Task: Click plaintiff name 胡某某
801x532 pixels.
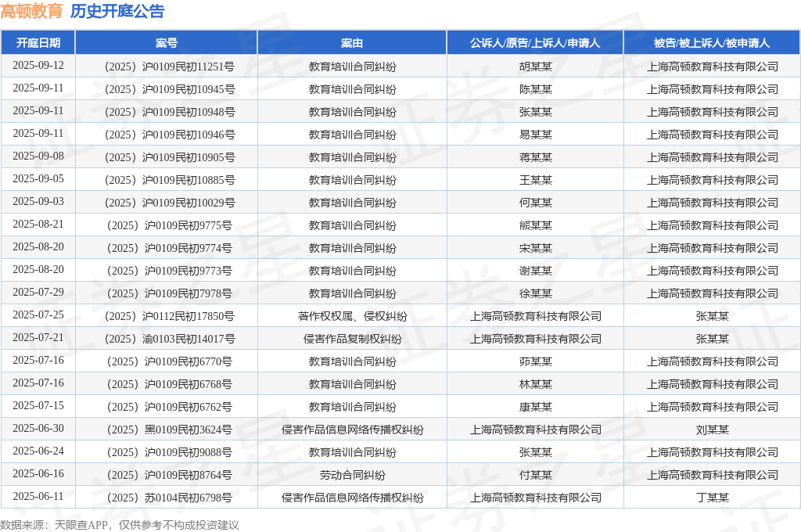Action: pyautogui.click(x=535, y=66)
